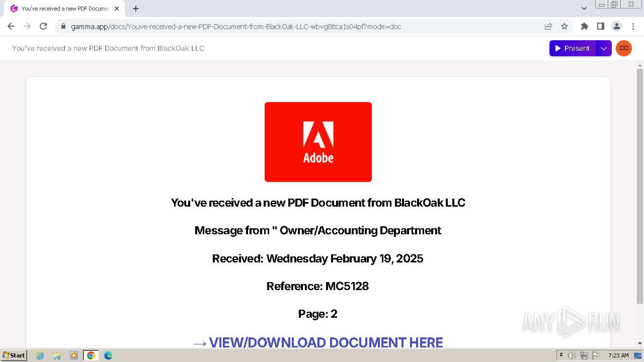Viewport: 644px width, 362px height.
Task: Minimize the Chrome window
Action: click(x=602, y=5)
